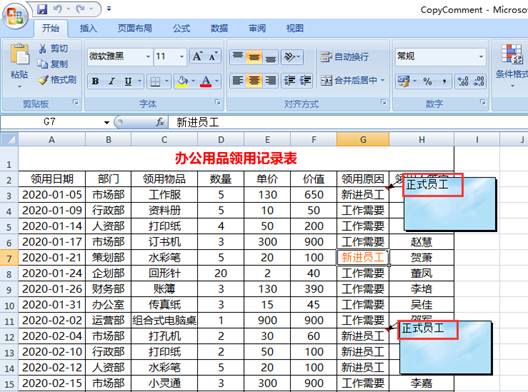
Task: Open the 常规 number format dropdown
Action: [x=482, y=56]
